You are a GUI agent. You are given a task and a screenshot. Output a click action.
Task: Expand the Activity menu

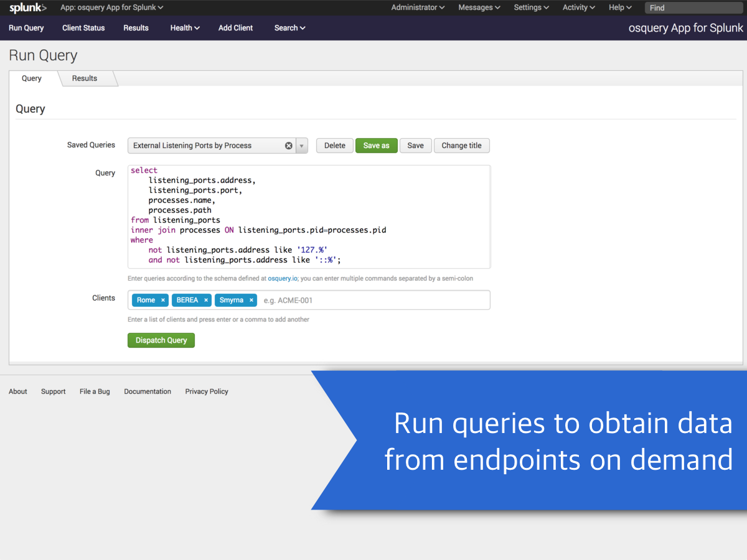click(578, 7)
